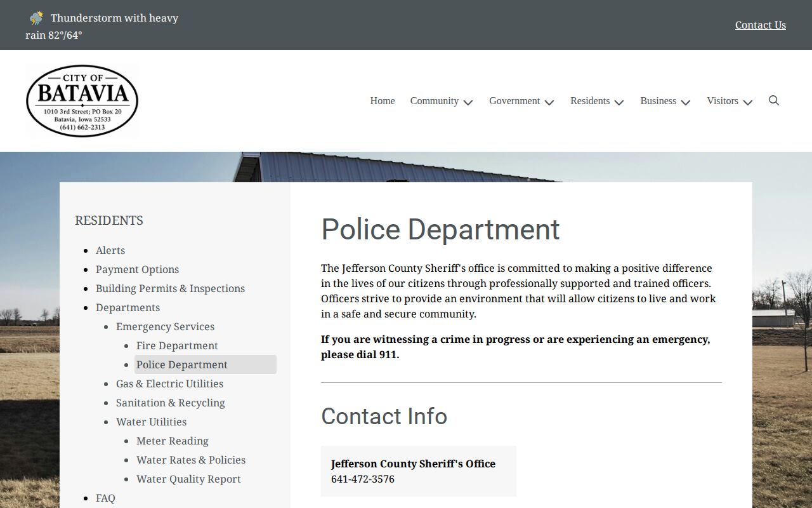
Task: Open the Payment Options sidebar link
Action: 138,269
